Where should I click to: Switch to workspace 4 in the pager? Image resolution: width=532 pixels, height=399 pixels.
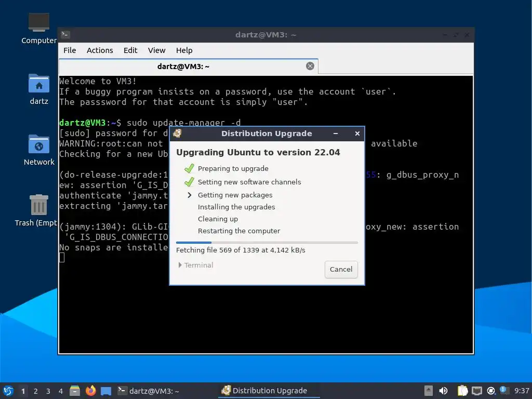tap(61, 391)
